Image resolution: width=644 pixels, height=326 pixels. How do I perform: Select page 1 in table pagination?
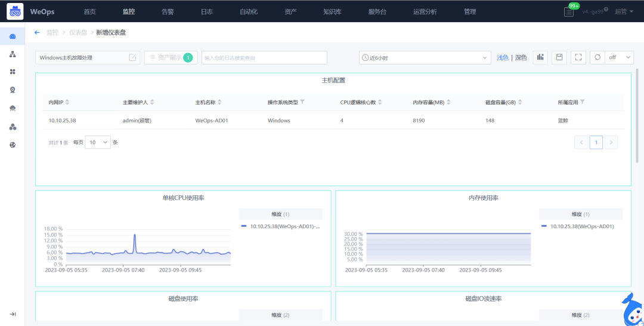[x=596, y=142]
